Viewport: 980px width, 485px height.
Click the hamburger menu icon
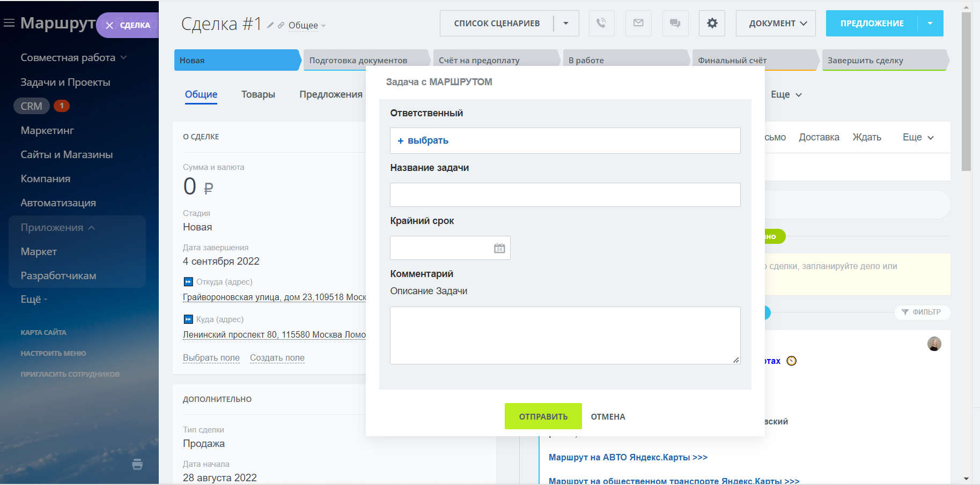[9, 23]
